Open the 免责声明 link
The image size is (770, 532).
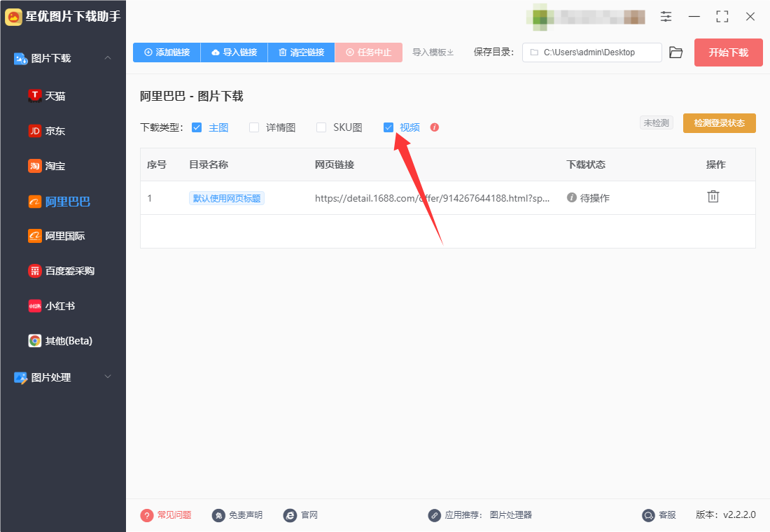246,514
